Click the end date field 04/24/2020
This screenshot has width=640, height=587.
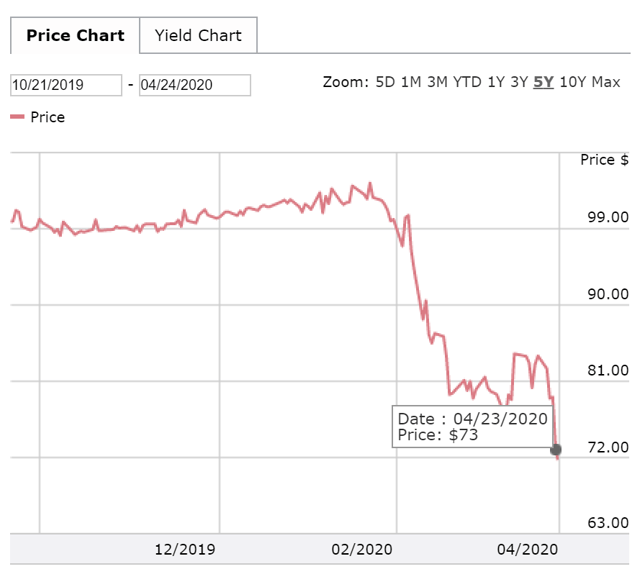[195, 85]
